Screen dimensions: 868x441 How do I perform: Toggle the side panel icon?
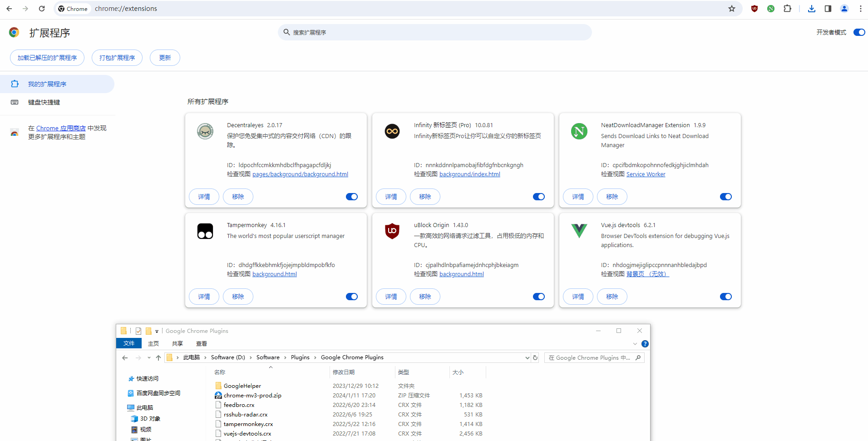(x=828, y=9)
